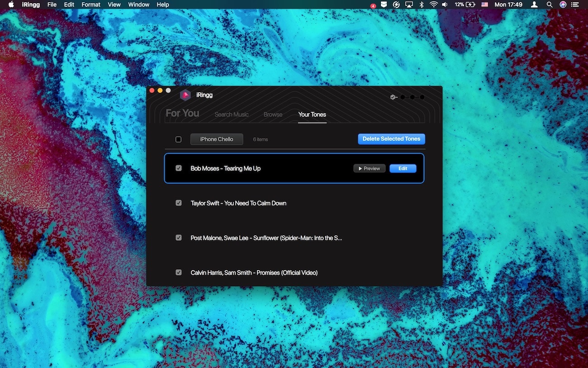The height and width of the screenshot is (368, 588).
Task: Open the iPhone Chello device selector
Action: coord(217,139)
